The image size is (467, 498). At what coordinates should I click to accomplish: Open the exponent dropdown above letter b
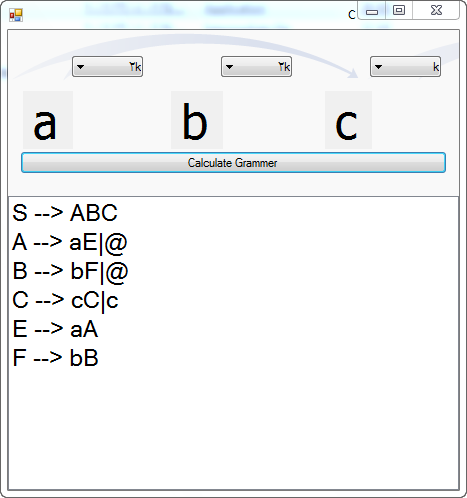pyautogui.click(x=256, y=67)
